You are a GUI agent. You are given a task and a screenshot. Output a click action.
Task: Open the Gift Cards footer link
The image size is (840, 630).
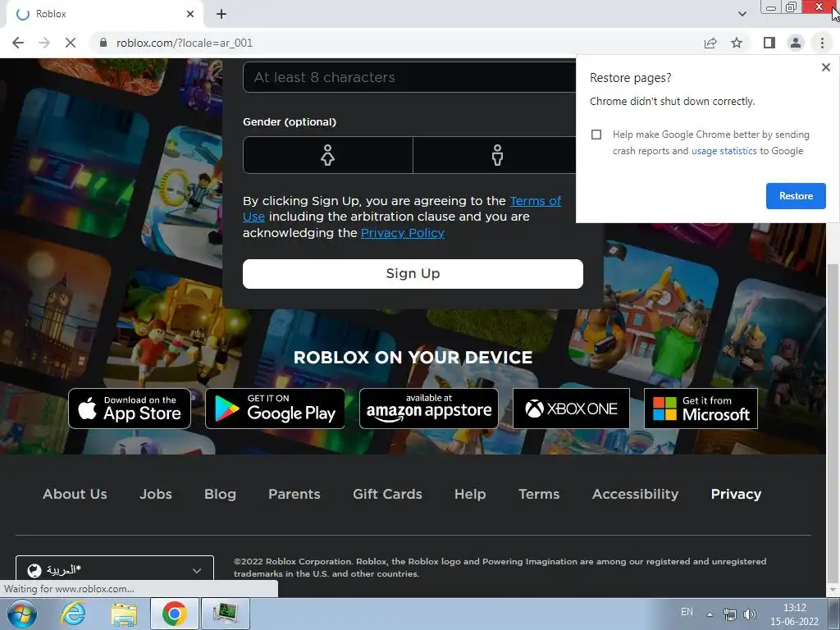(387, 494)
